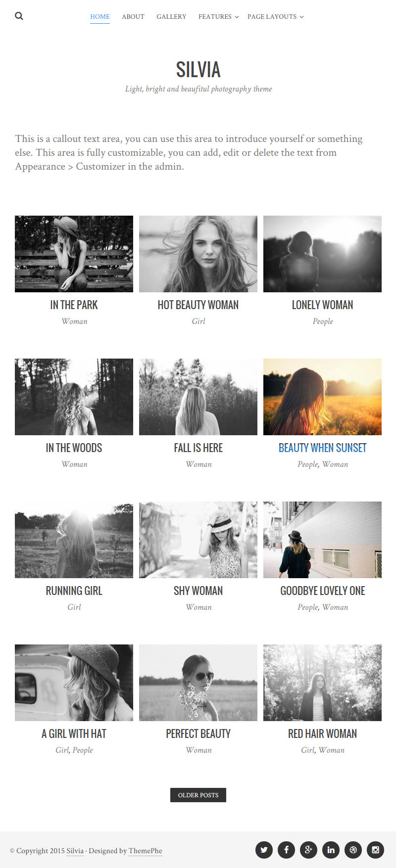Open the Gallery menu item

point(171,17)
